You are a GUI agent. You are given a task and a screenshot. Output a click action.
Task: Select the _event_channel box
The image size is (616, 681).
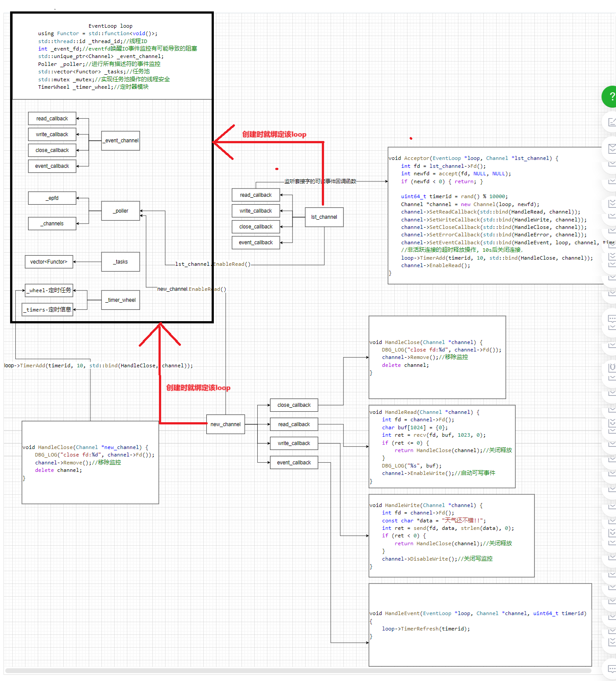121,141
